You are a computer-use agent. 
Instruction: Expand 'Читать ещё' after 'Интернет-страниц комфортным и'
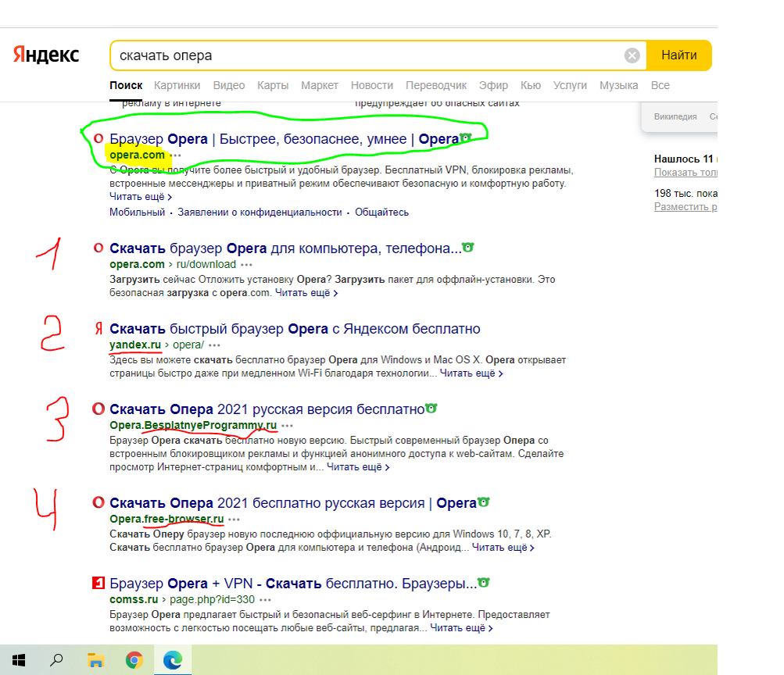[358, 467]
